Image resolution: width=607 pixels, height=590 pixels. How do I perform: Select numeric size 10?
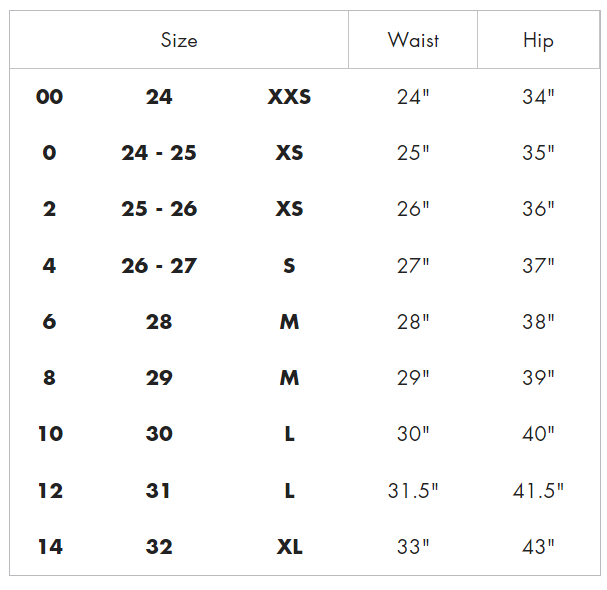coord(50,434)
